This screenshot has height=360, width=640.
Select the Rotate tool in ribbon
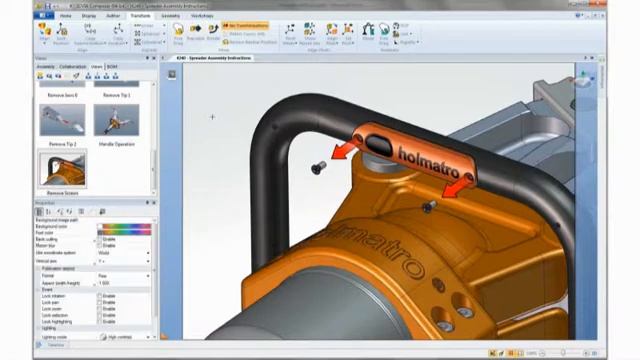tap(213, 32)
